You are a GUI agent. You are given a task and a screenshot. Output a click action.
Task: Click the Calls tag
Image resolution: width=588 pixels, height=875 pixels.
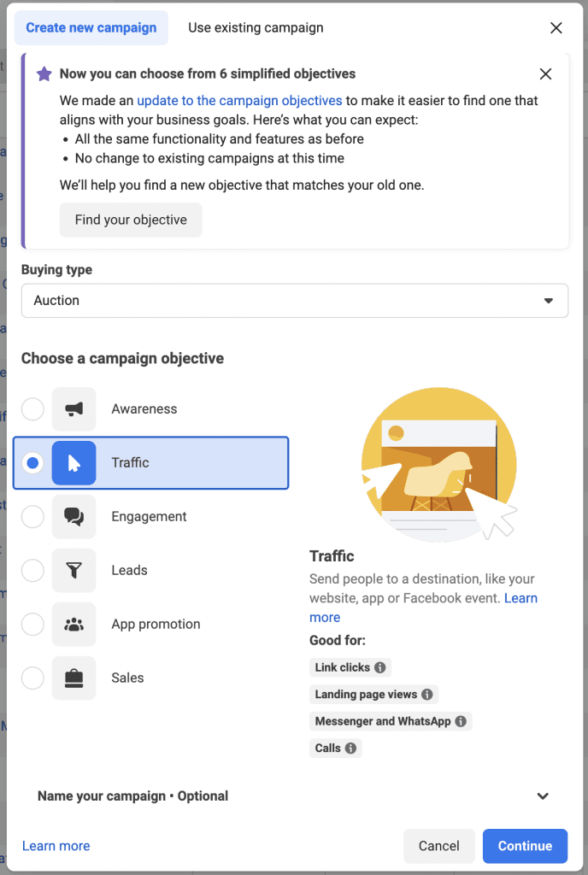click(335, 748)
